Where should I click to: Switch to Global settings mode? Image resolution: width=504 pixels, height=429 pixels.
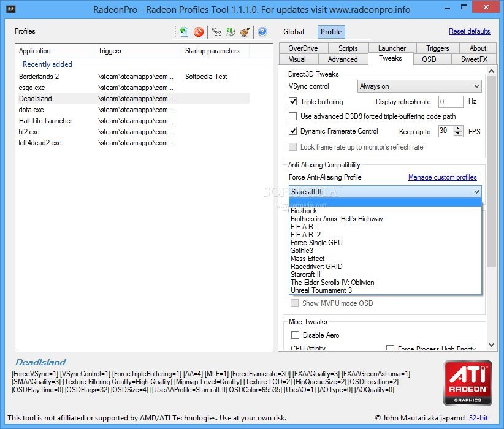click(294, 32)
